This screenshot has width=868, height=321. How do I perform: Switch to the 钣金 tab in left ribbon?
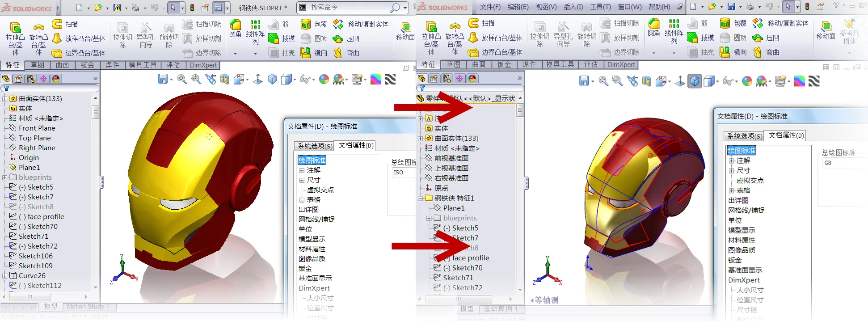click(87, 65)
